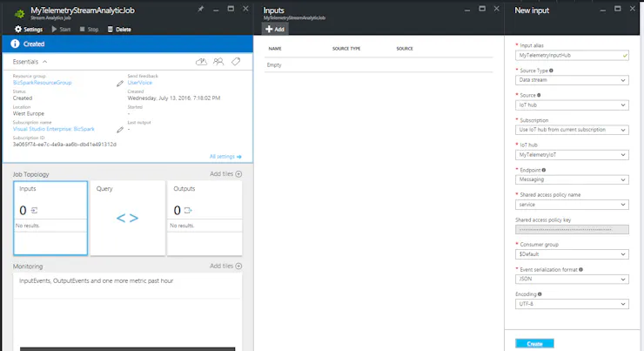Open the tags icon in Essentials
644x351 pixels.
(236, 62)
